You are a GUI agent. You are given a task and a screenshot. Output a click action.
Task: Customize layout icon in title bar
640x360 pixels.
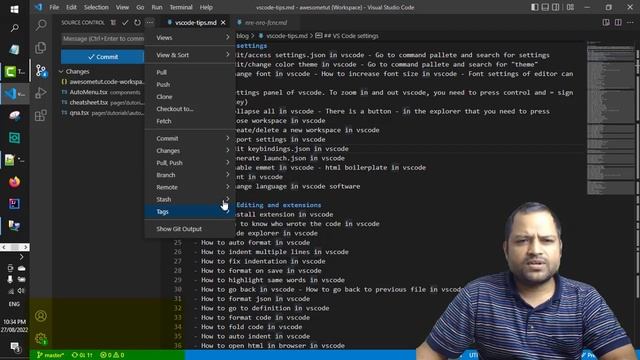[x=570, y=7]
